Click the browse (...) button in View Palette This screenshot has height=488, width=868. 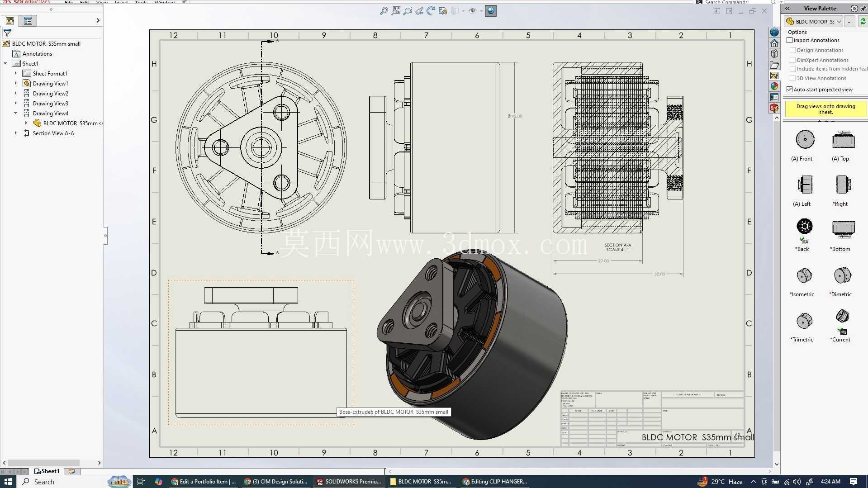(x=849, y=21)
